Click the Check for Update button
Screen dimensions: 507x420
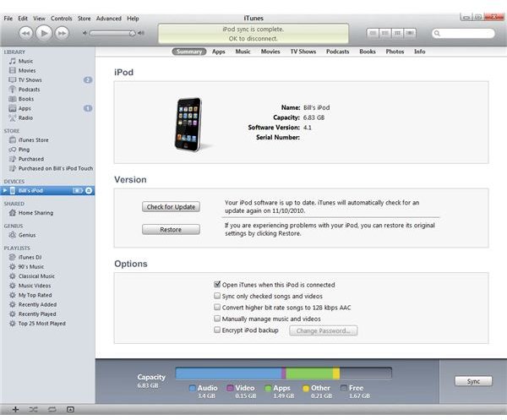coord(171,207)
